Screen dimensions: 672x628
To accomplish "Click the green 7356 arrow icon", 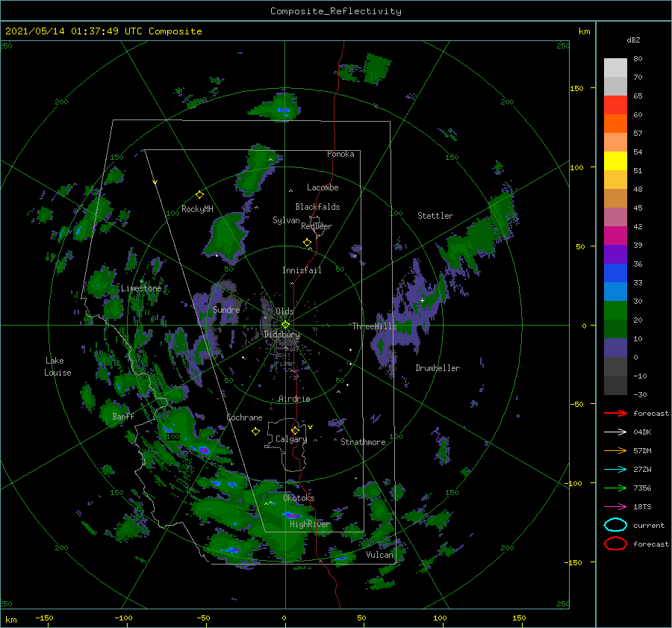I will point(615,488).
